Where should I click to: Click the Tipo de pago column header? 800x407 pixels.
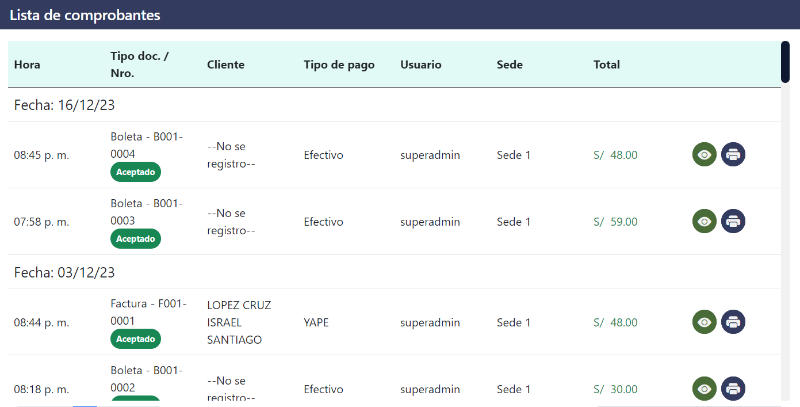(339, 65)
